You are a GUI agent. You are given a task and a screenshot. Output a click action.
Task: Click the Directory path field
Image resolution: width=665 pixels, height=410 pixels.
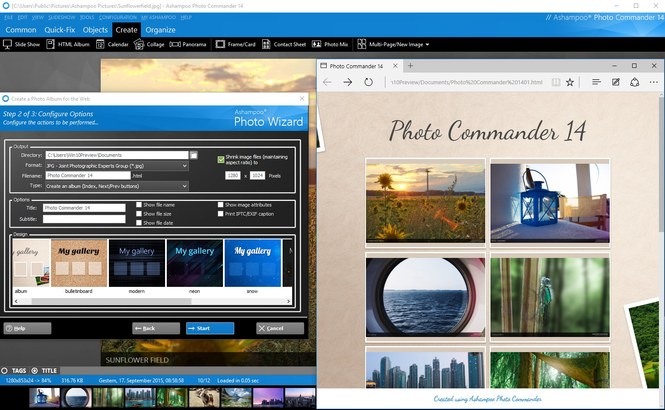coord(117,155)
